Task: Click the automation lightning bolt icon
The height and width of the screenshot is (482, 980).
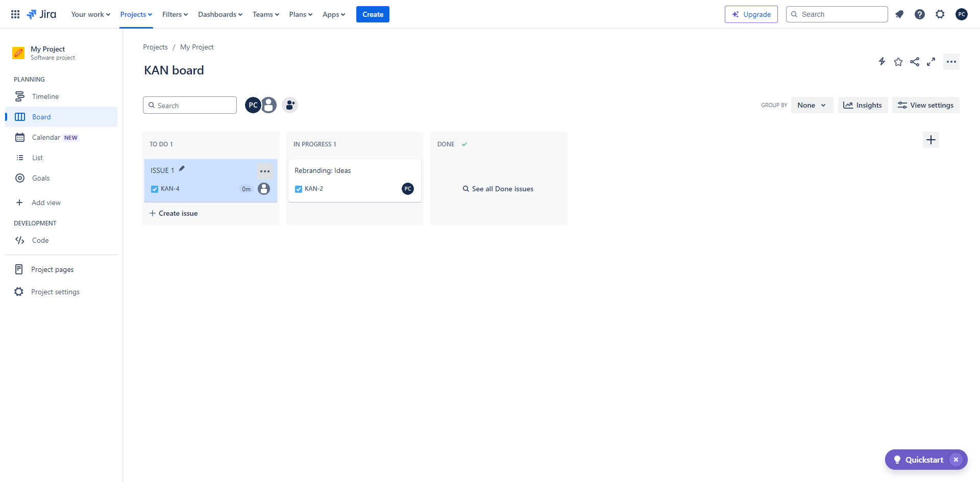Action: [x=882, y=62]
